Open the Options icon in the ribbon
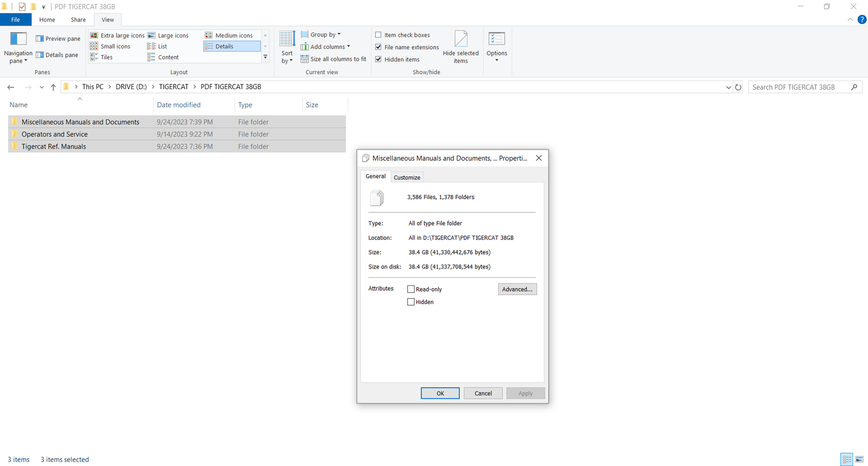Viewport: 868px width, 466px height. coord(496,39)
